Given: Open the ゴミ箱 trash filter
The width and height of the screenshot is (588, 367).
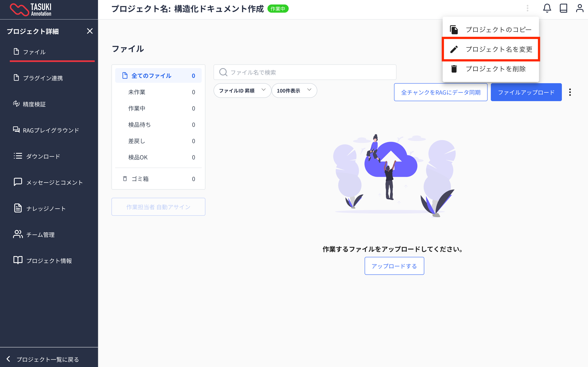Looking at the screenshot, I should [x=140, y=179].
